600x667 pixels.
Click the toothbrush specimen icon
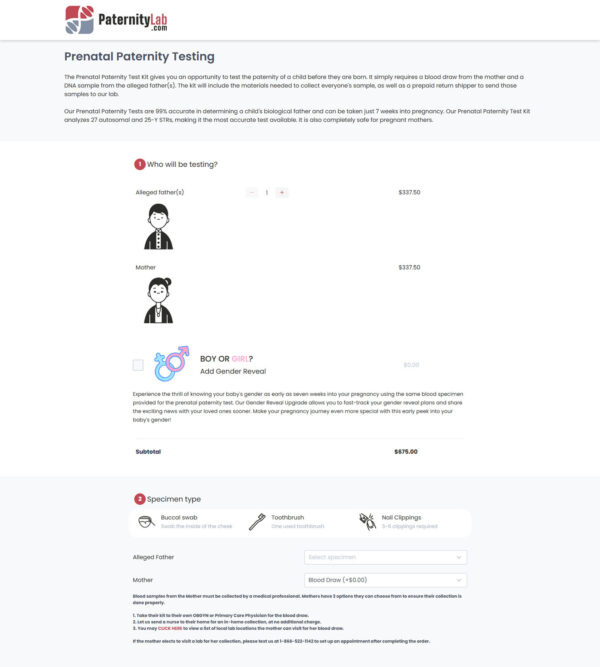click(x=257, y=521)
